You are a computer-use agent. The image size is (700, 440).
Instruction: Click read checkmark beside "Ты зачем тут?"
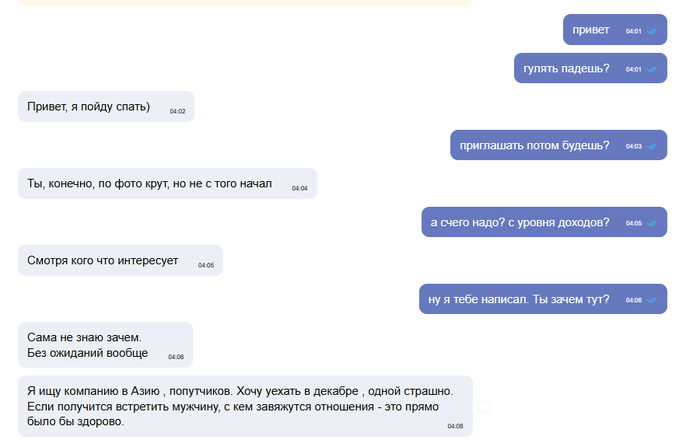tap(652, 300)
